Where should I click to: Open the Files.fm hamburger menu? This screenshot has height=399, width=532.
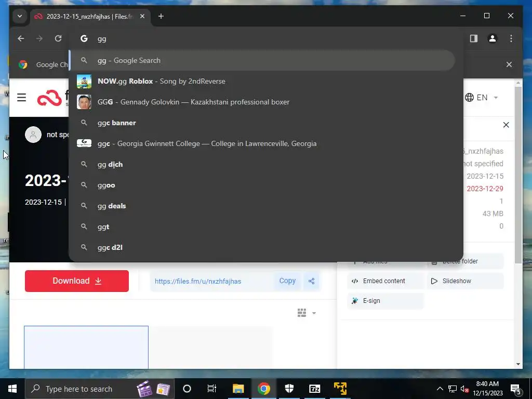tap(21, 98)
